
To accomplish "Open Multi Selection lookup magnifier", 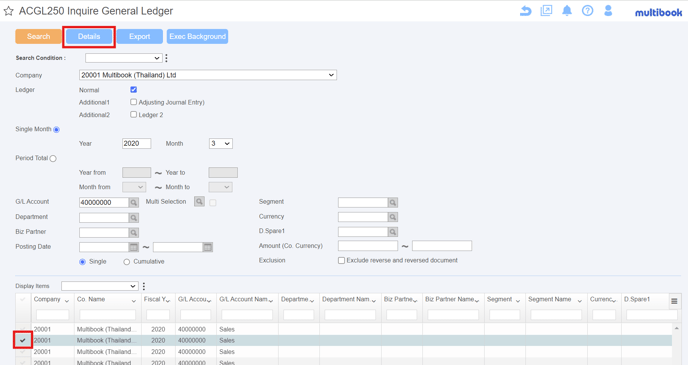I will coord(199,201).
